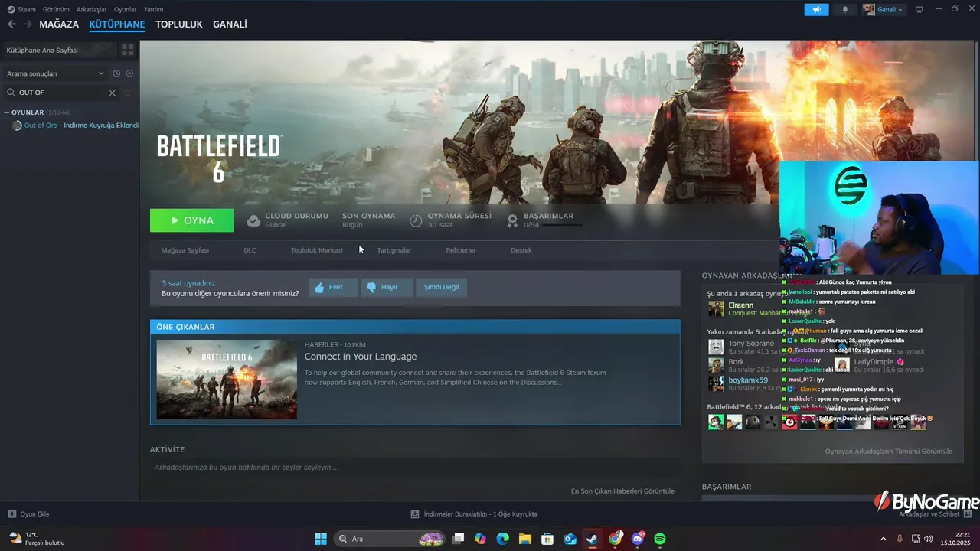The height and width of the screenshot is (551, 980).
Task: Open achievements gear icon
Action: point(512,220)
